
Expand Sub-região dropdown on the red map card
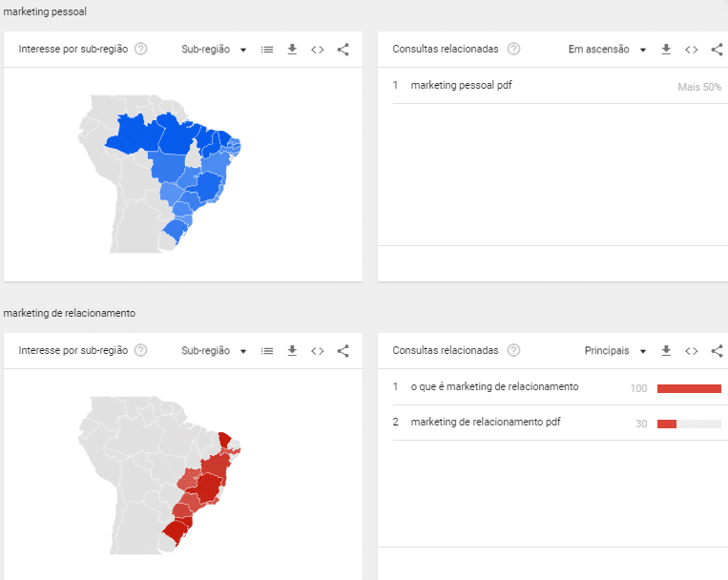point(214,351)
